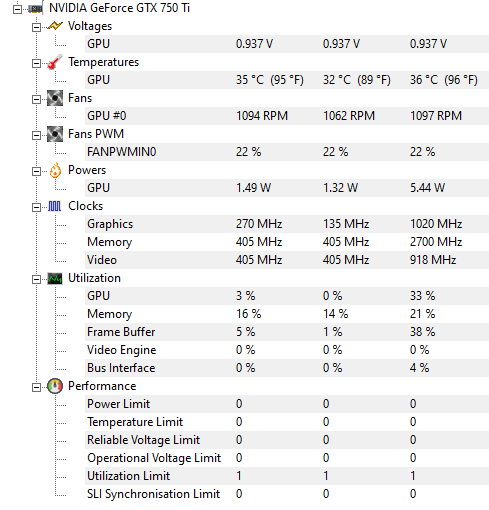489x510 pixels.
Task: Click the Powers flame icon
Action: point(55,170)
